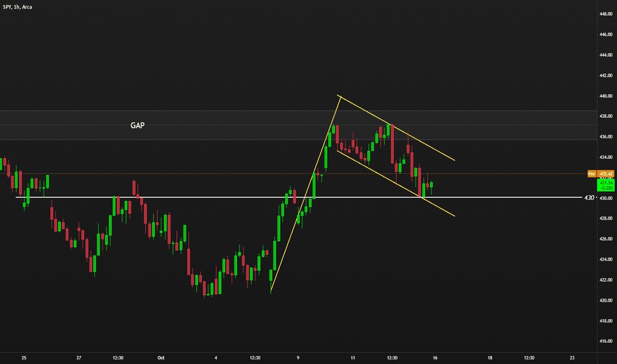Select the "GAP" text annotation
The width and height of the screenshot is (617, 364).
pos(137,125)
